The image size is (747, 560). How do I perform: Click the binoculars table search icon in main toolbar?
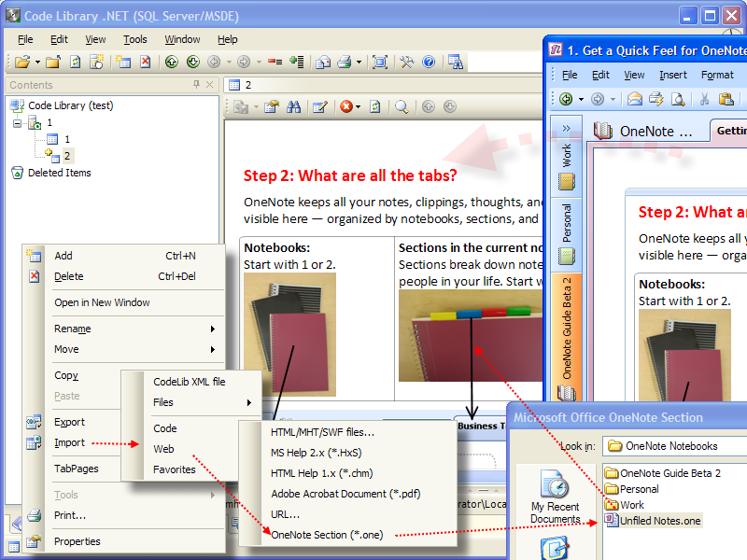point(456,62)
